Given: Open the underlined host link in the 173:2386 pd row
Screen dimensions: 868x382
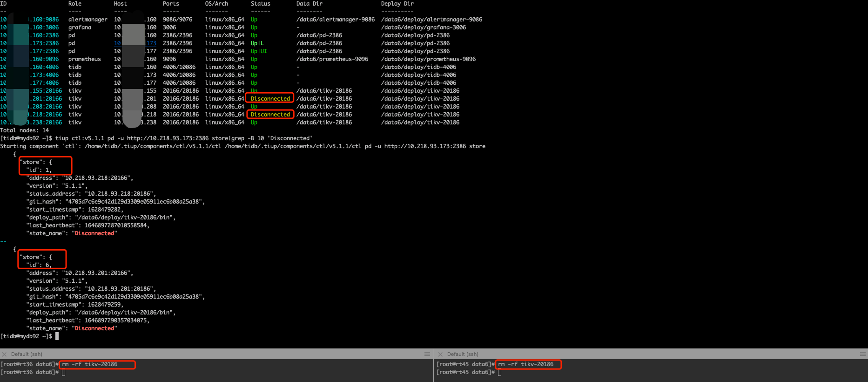Looking at the screenshot, I should [x=135, y=43].
